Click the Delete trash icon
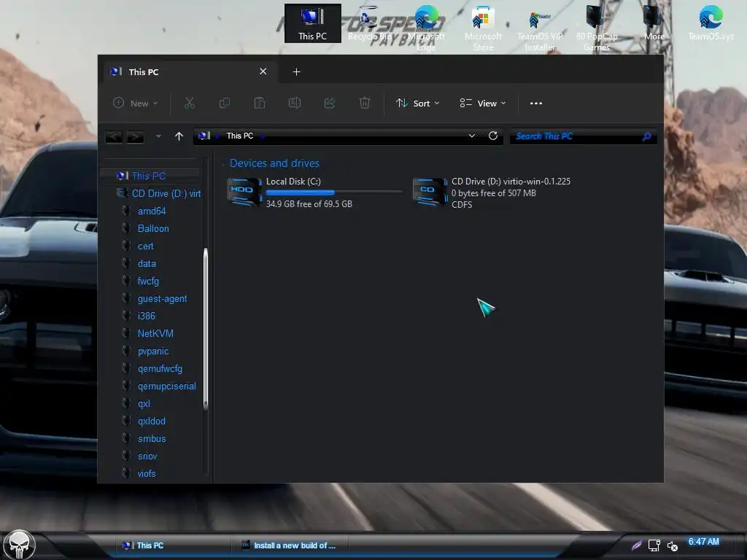747x560 pixels. pos(365,103)
